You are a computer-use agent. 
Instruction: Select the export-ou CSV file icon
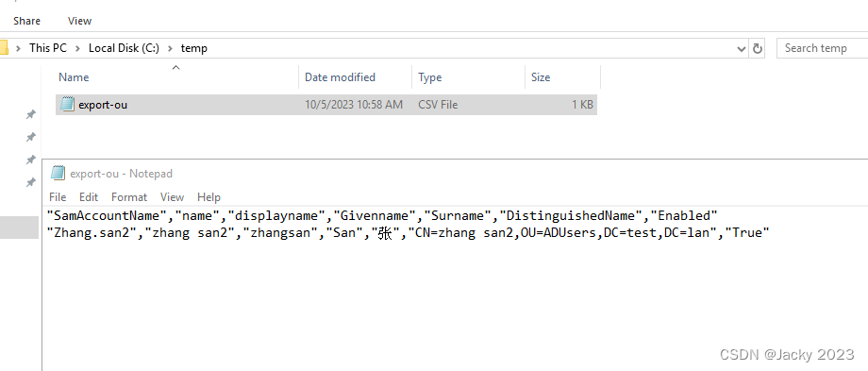67,104
